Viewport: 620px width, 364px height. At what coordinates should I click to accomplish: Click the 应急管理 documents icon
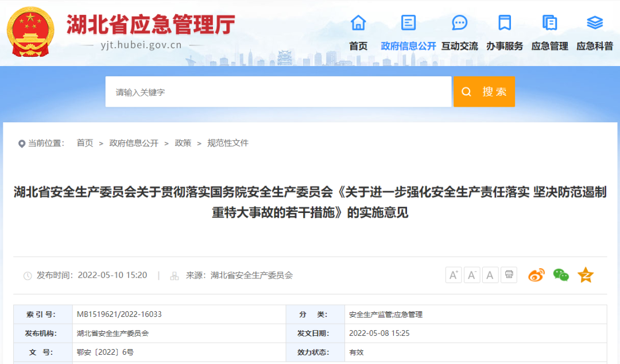549,23
